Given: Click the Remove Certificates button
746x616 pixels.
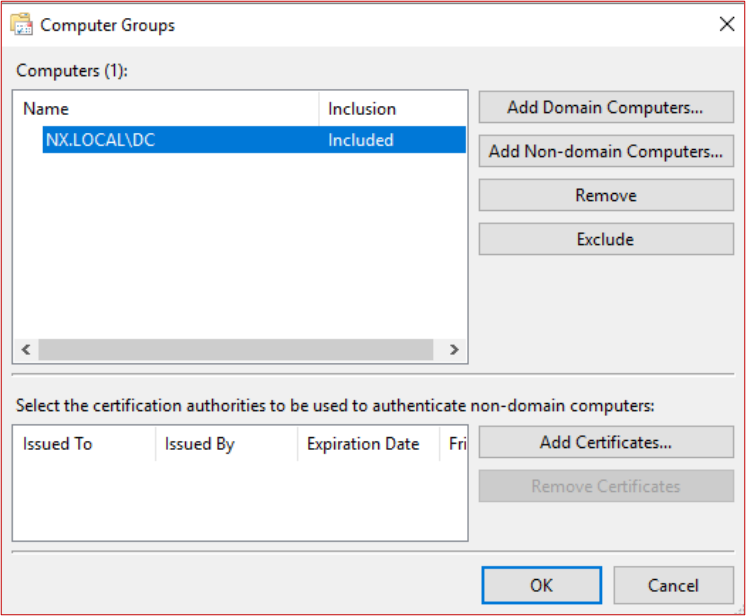Looking at the screenshot, I should pyautogui.click(x=606, y=486).
